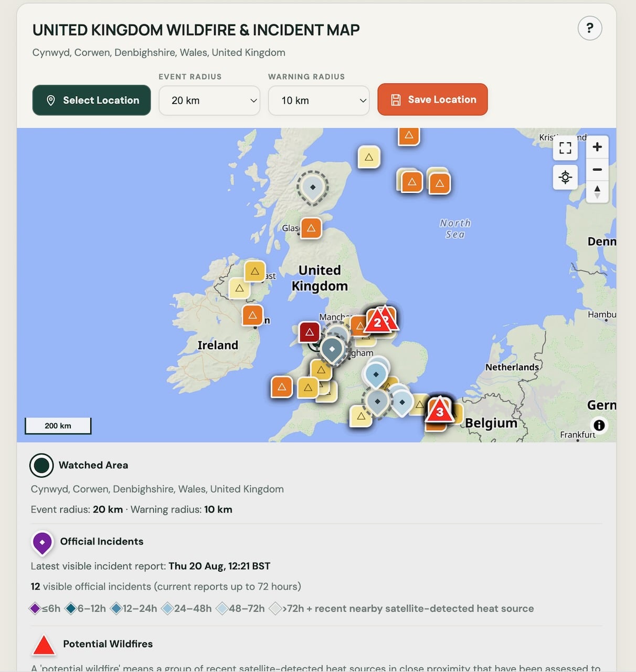Click the purple Official Incidents pin icon
This screenshot has width=636, height=672.
click(43, 543)
